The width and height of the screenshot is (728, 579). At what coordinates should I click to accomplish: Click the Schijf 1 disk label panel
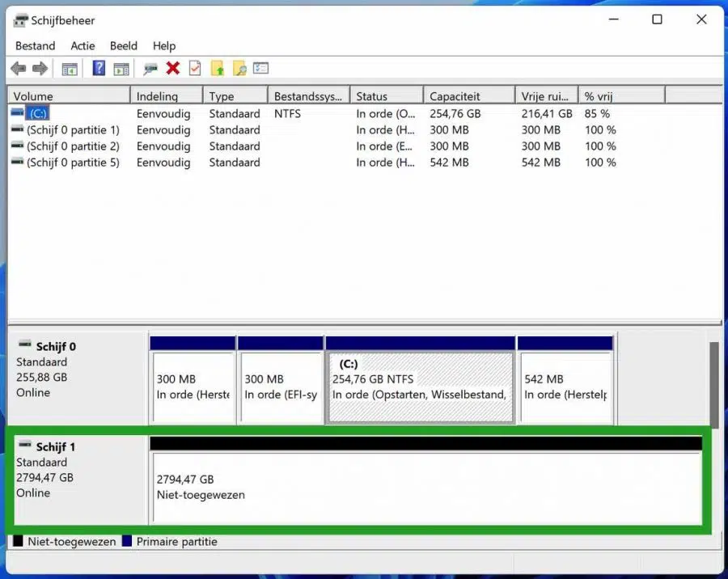tap(81, 480)
